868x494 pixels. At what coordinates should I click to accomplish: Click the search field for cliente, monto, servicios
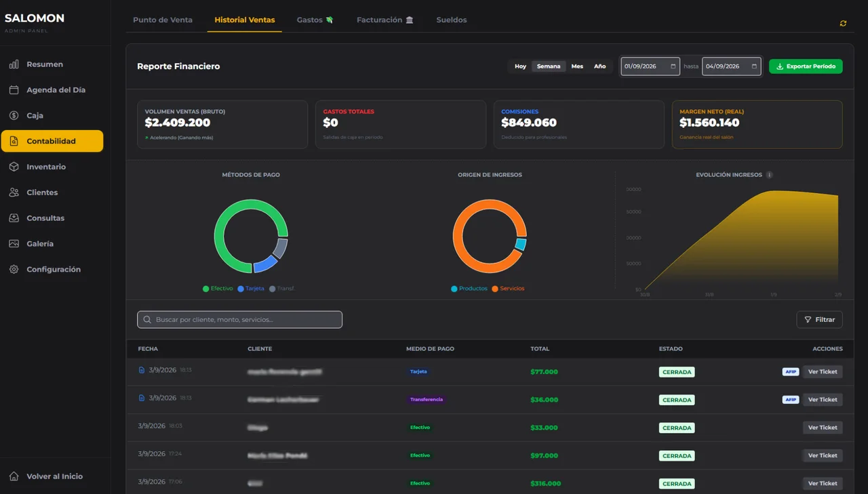point(239,320)
